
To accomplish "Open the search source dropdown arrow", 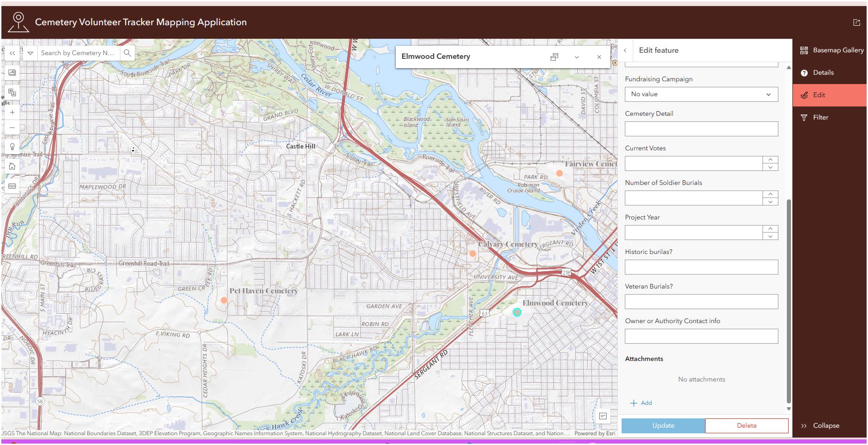I will (x=30, y=53).
